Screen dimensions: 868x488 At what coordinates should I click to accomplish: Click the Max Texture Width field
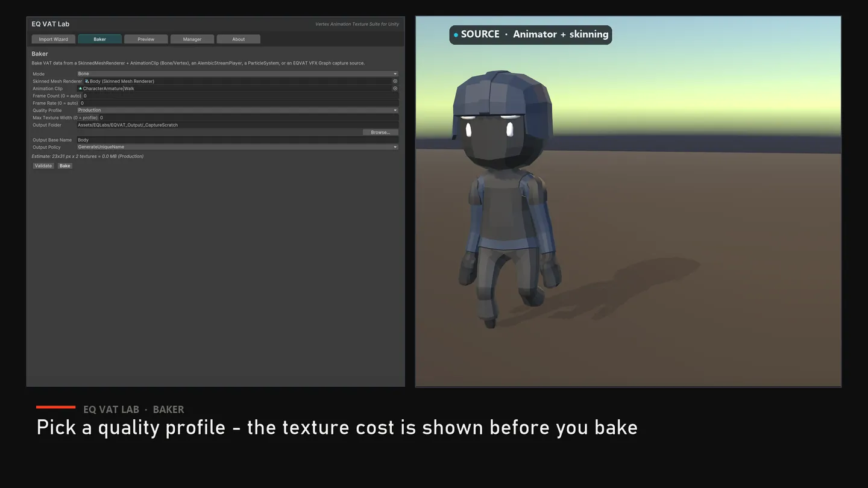(249, 117)
